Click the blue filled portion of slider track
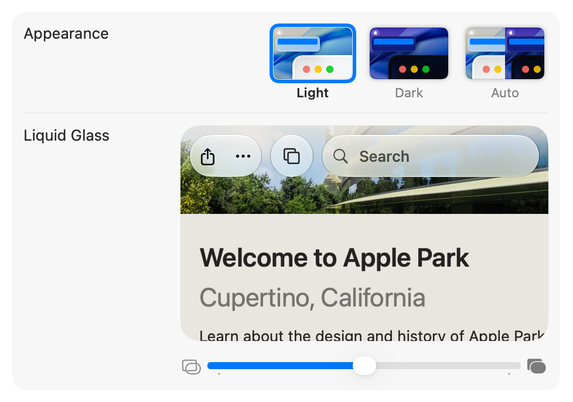This screenshot has width=573, height=402. coord(280,365)
